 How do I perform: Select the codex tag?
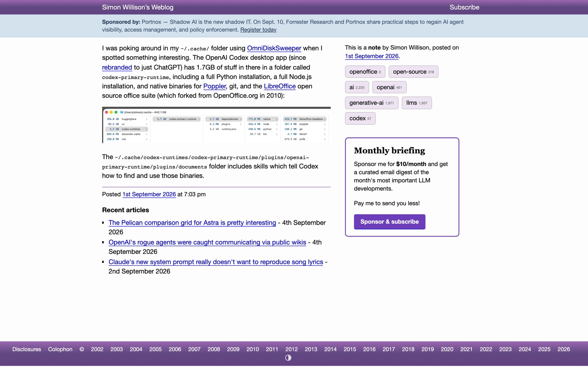[360, 118]
